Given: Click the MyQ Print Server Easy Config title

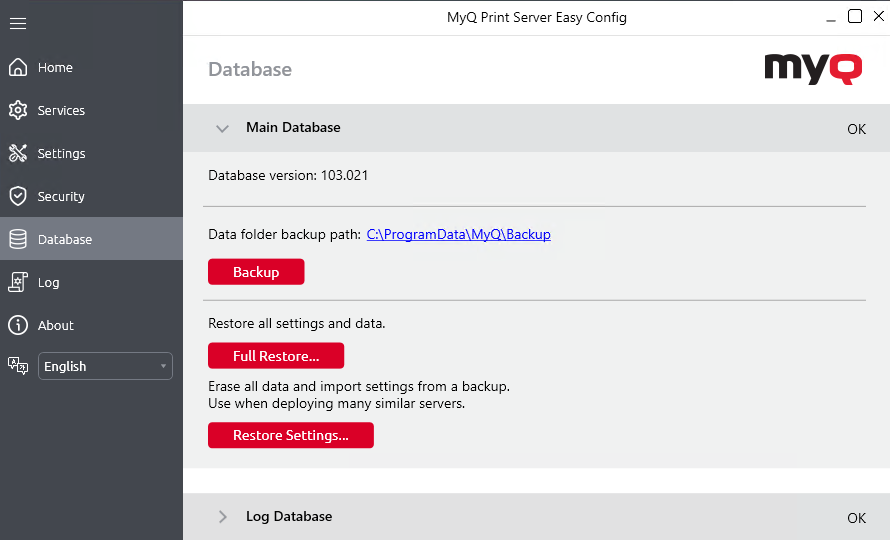Looking at the screenshot, I should (x=537, y=18).
